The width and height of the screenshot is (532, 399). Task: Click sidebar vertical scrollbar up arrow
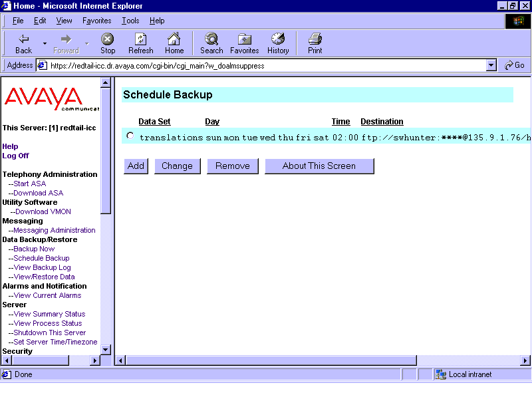106,82
